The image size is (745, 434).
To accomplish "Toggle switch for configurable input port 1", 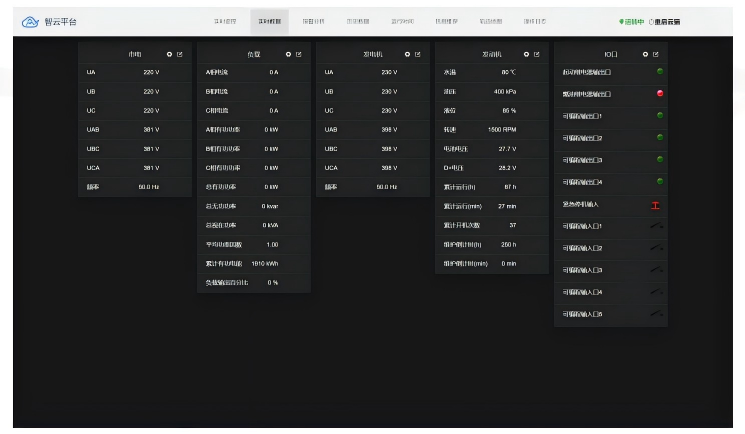I will pyautogui.click(x=656, y=226).
